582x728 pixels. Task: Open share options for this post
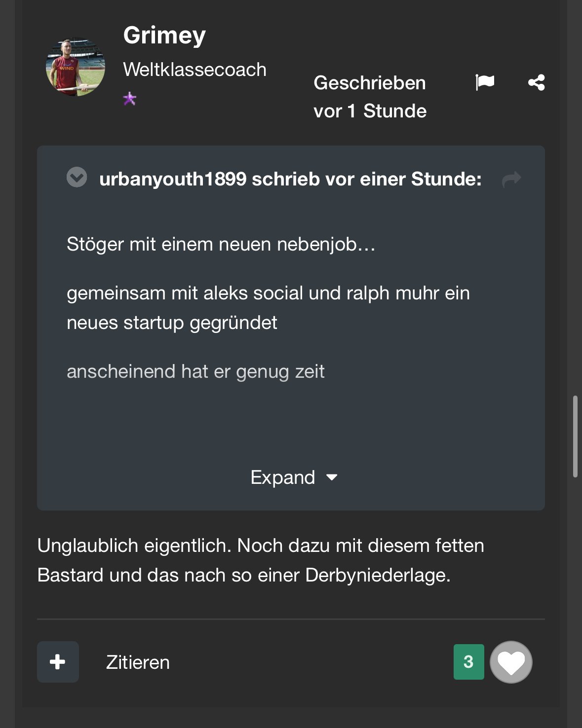click(x=536, y=82)
